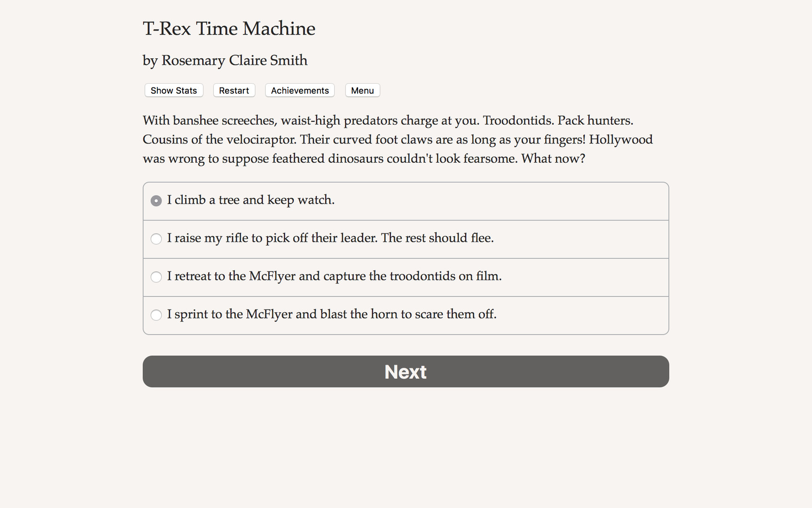Choose 'I raise my rifle to pick off their leader'
This screenshot has height=508, width=812.
point(330,238)
